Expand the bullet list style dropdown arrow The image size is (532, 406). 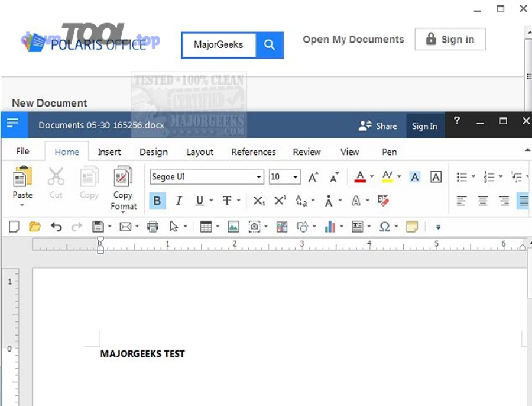pyautogui.click(x=473, y=177)
